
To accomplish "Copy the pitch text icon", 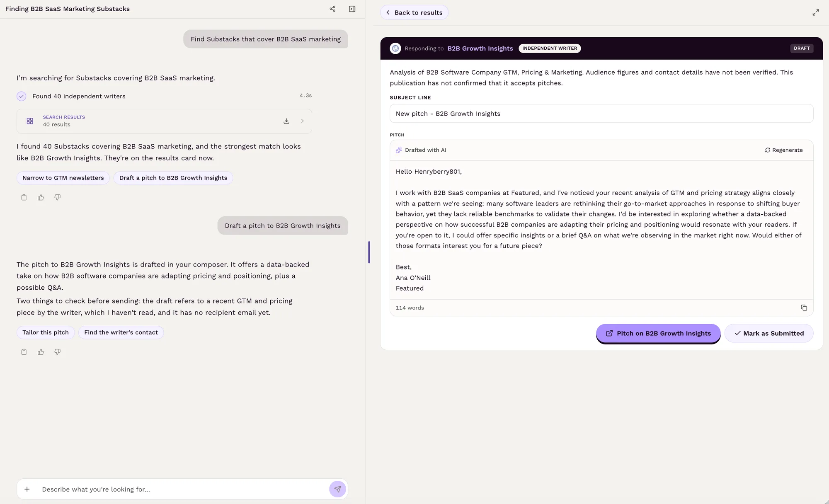I will [x=804, y=308].
